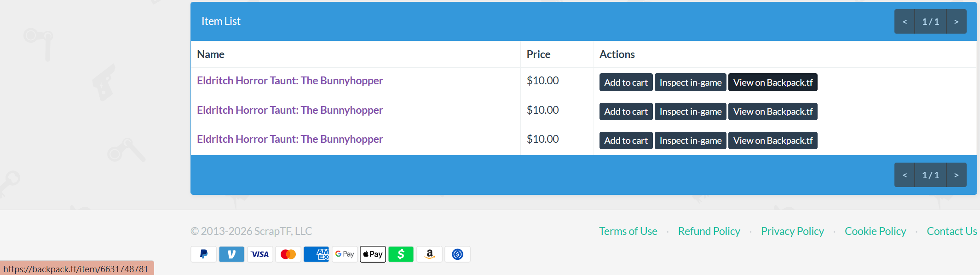The height and width of the screenshot is (275, 980).
Task: Click the Amazon Pay icon
Action: [x=429, y=254]
